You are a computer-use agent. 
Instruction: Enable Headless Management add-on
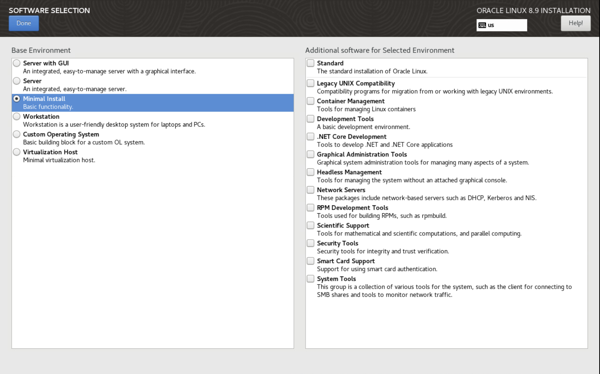[x=311, y=172]
